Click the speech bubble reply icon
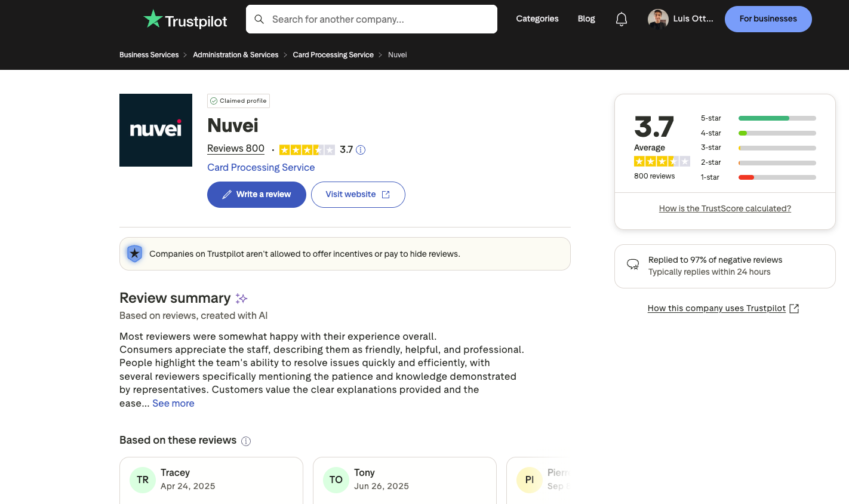The width and height of the screenshot is (849, 504). pyautogui.click(x=633, y=264)
